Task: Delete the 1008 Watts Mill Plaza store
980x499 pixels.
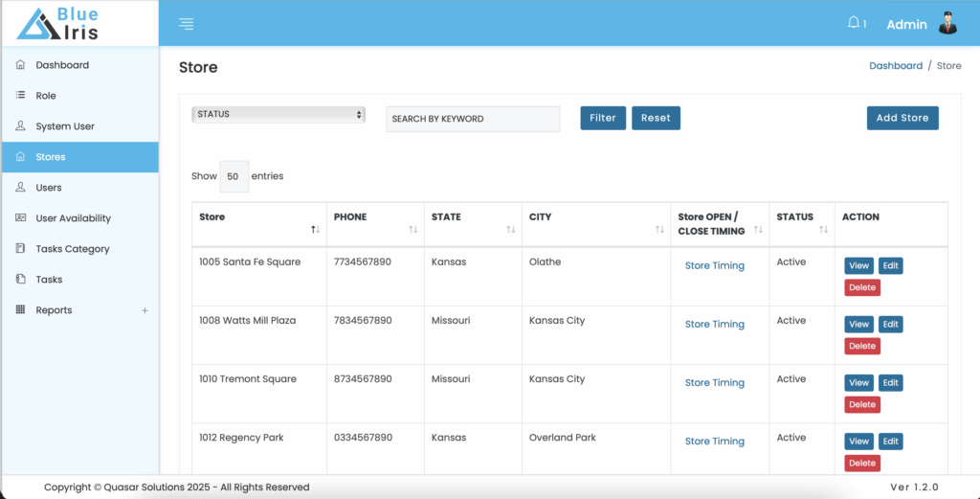Action: 862,347
